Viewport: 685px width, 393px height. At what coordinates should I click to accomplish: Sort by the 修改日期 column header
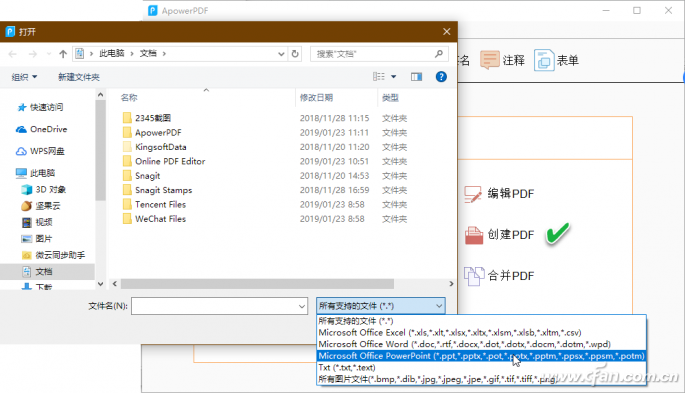(316, 98)
